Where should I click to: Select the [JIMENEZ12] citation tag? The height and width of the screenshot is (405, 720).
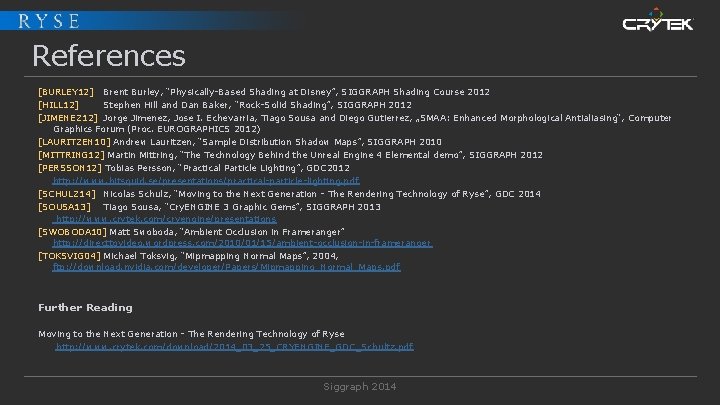point(68,118)
